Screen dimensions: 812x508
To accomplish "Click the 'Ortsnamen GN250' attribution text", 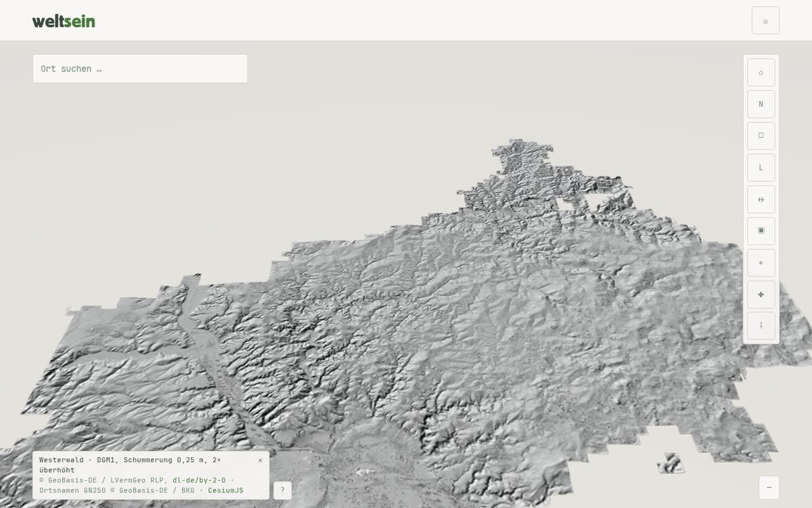I will point(72,490).
